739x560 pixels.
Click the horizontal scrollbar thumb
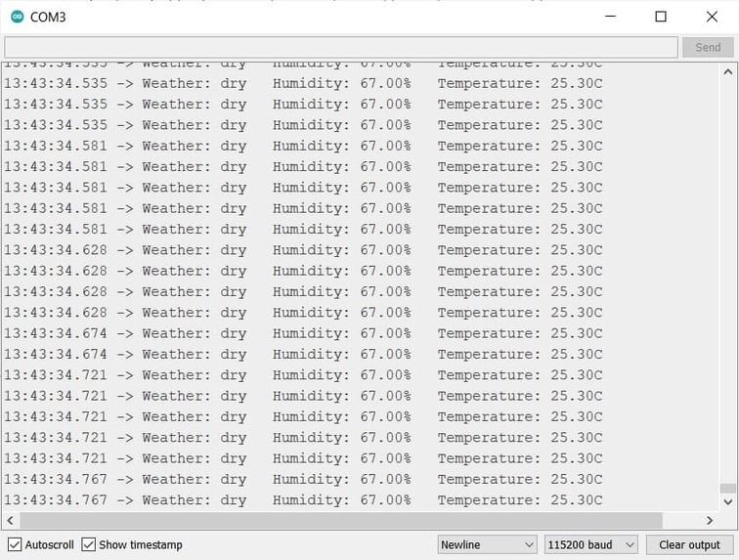pos(341,520)
